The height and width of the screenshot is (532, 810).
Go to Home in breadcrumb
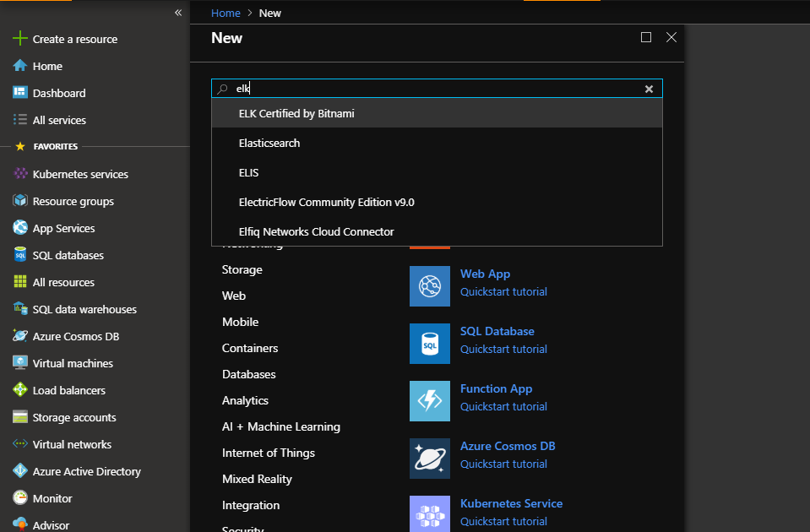[226, 13]
